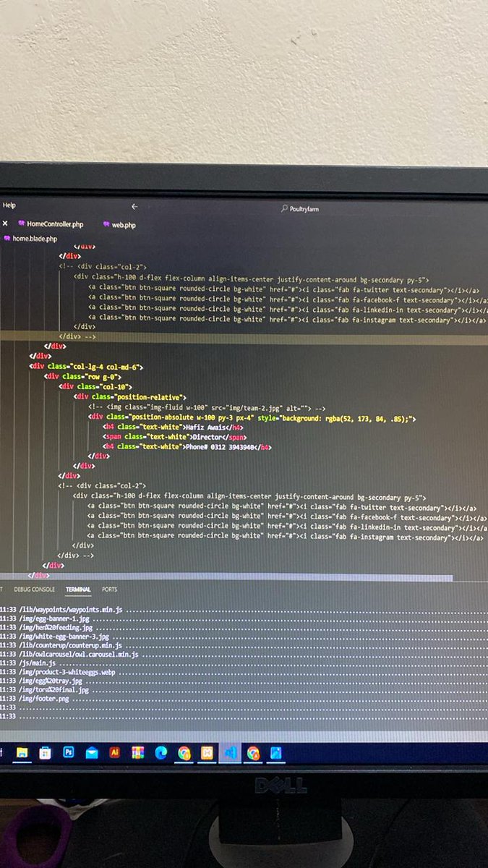Open WinRAR from the taskbar
The width and height of the screenshot is (488, 868).
pyautogui.click(x=137, y=753)
